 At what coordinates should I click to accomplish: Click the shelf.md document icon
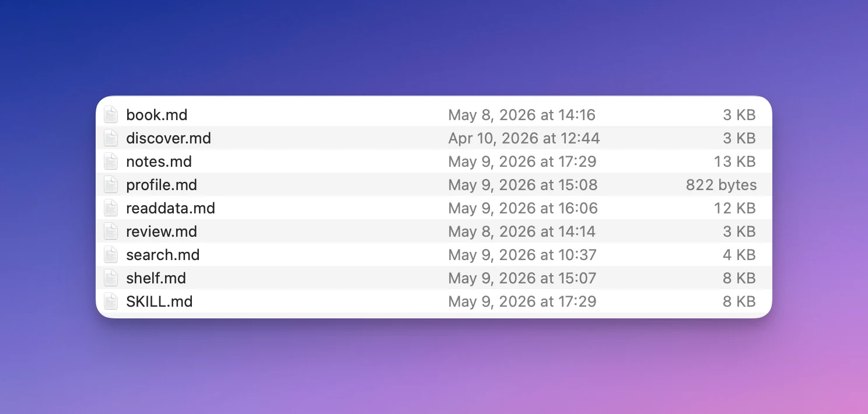click(111, 278)
